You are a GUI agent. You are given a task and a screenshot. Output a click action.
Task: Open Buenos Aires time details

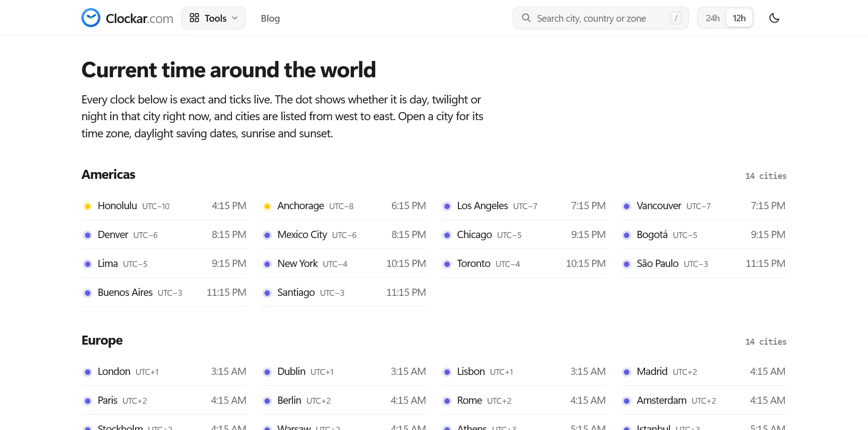(x=165, y=292)
